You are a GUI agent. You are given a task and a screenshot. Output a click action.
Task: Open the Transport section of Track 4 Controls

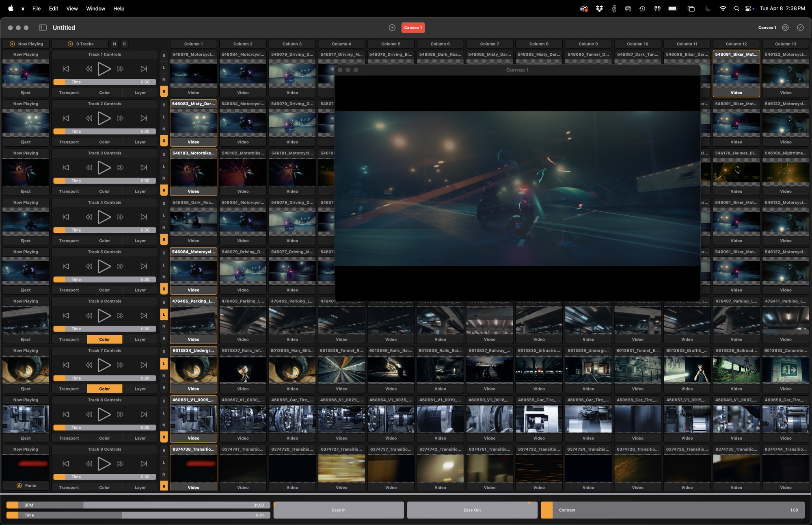[69, 241]
